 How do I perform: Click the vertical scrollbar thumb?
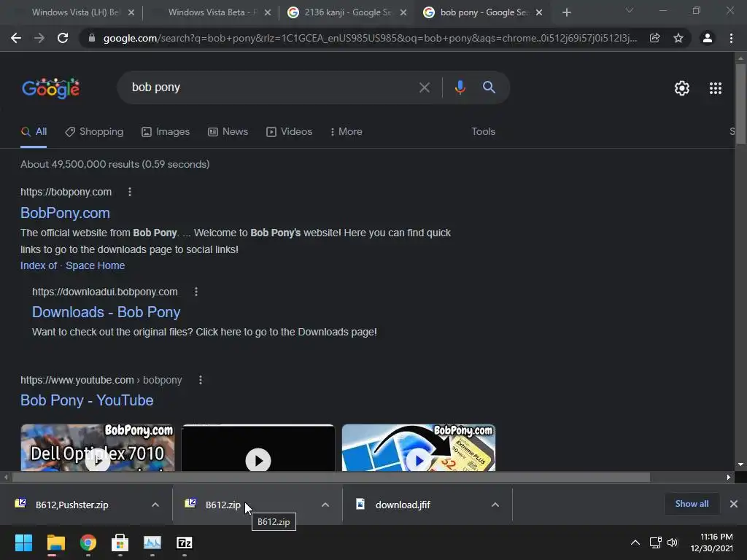tap(740, 104)
